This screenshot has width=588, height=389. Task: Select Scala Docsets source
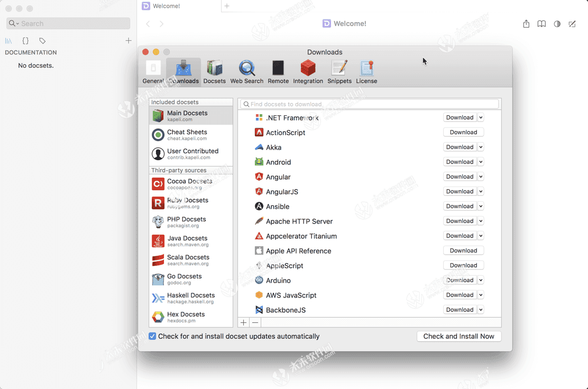click(191, 260)
